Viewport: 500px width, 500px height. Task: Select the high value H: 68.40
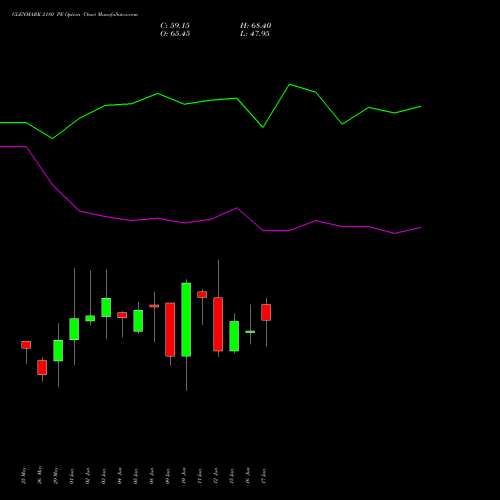255,26
